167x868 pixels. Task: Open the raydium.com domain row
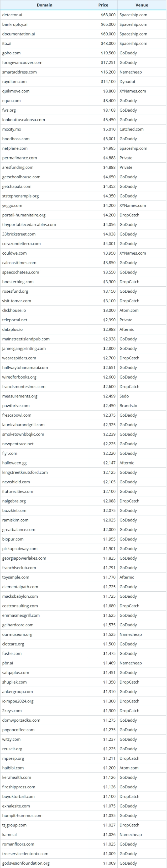pos(14,81)
